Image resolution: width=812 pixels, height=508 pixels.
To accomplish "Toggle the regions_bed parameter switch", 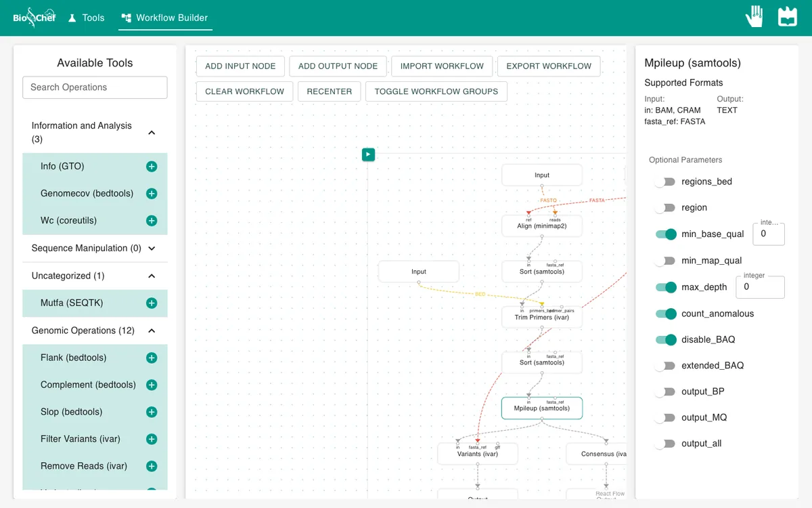I will [x=665, y=182].
